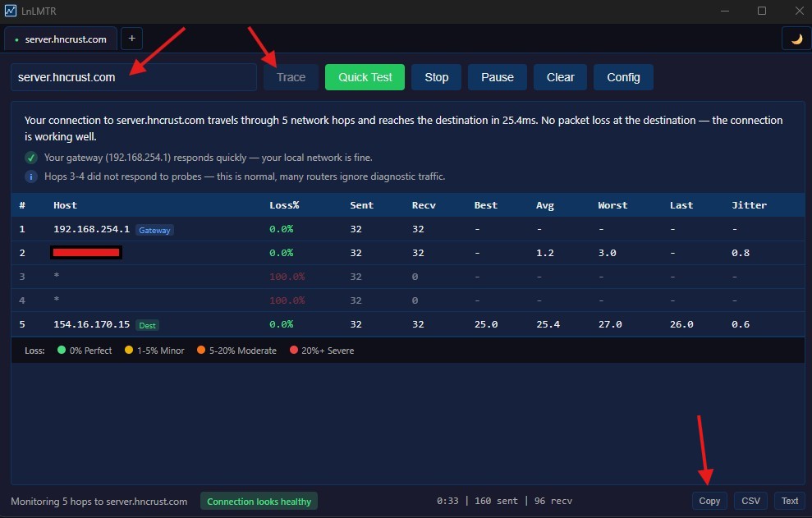The image size is (812, 518).
Task: Click blue info icon about hops 3-4
Action: click(31, 176)
